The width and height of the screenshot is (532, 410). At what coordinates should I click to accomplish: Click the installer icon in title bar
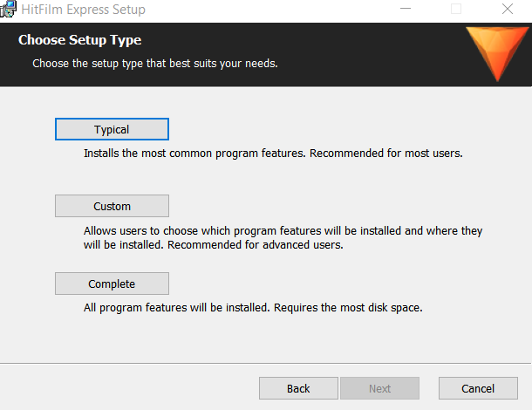[x=8, y=9]
